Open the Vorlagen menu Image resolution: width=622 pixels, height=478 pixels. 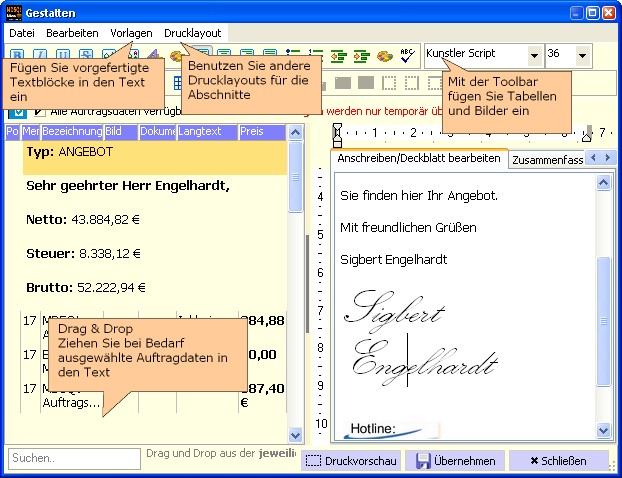132,33
